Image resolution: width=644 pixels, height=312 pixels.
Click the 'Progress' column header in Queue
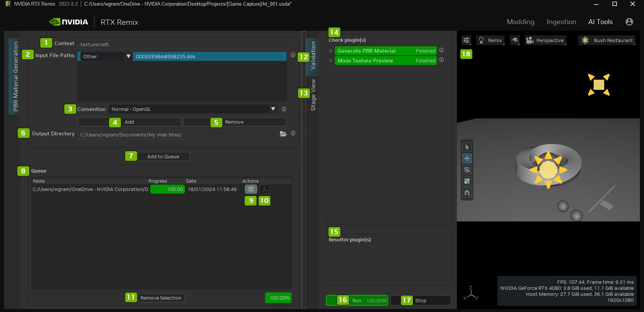157,181
